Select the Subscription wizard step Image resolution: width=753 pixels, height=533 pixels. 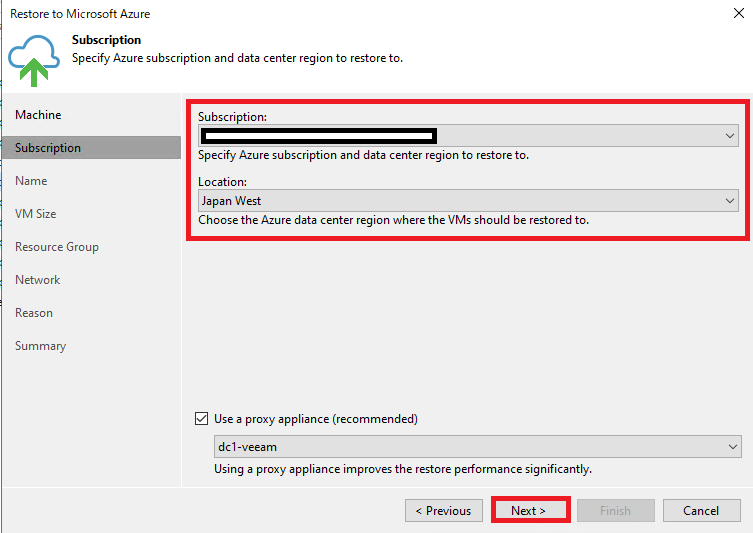tap(91, 148)
